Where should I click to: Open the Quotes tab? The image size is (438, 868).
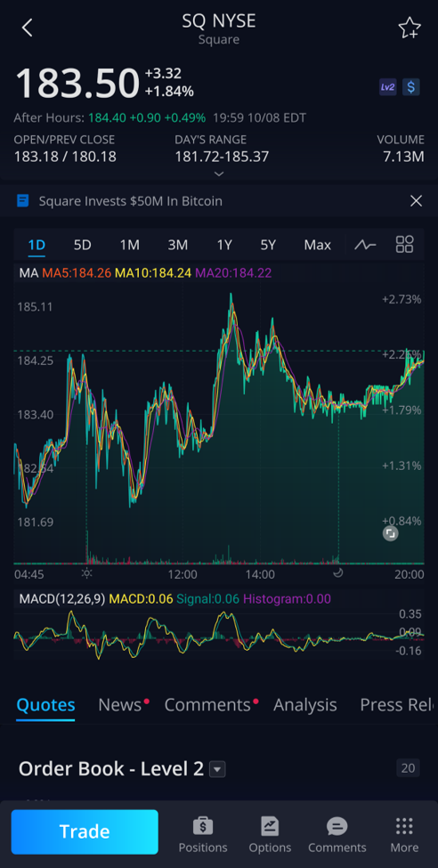click(46, 705)
